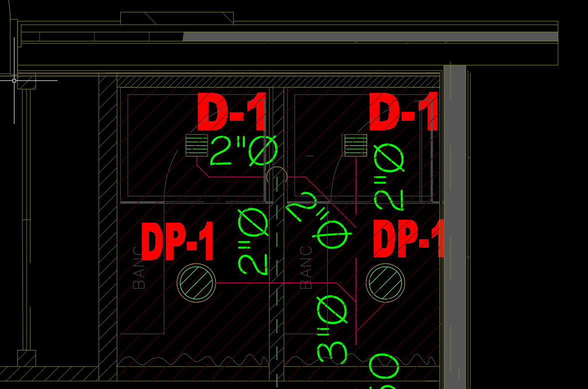588x389 pixels.
Task: Select the gray horizontal bar at top
Action: pyautogui.click(x=370, y=36)
